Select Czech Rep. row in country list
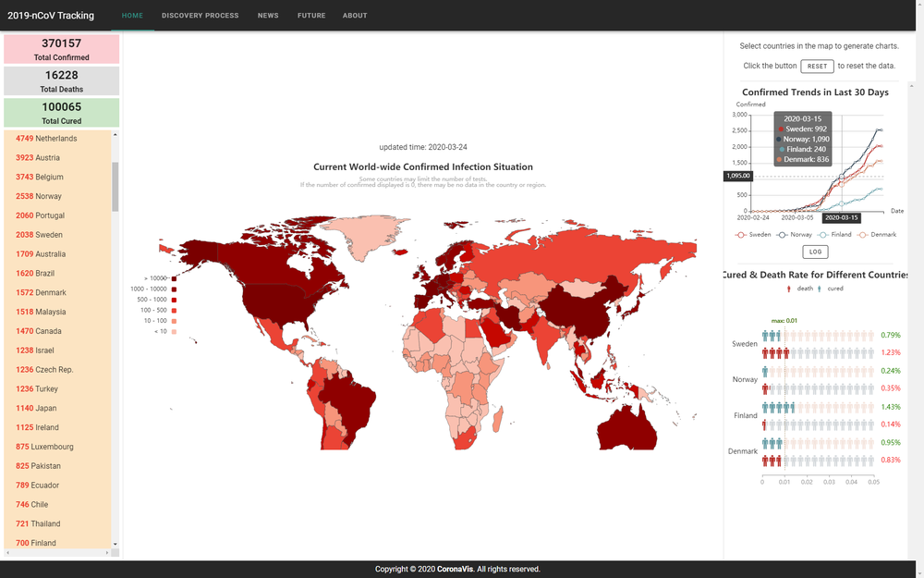 [57, 370]
